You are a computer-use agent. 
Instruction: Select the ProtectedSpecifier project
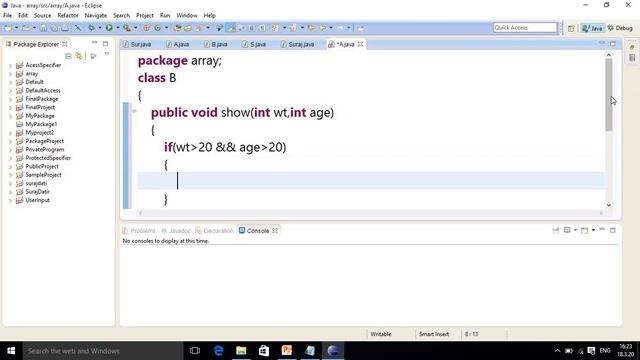click(x=48, y=158)
